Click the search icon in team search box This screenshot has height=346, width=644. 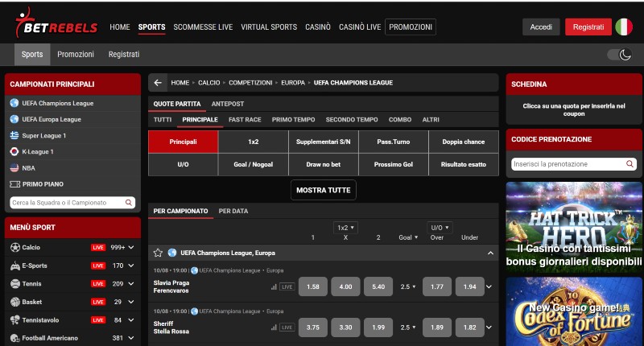[129, 202]
